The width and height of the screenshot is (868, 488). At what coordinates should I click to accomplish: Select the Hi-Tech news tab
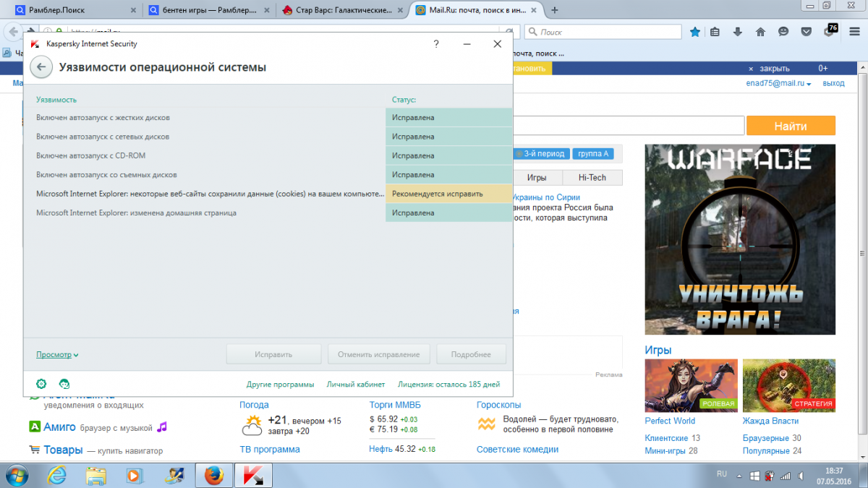592,178
